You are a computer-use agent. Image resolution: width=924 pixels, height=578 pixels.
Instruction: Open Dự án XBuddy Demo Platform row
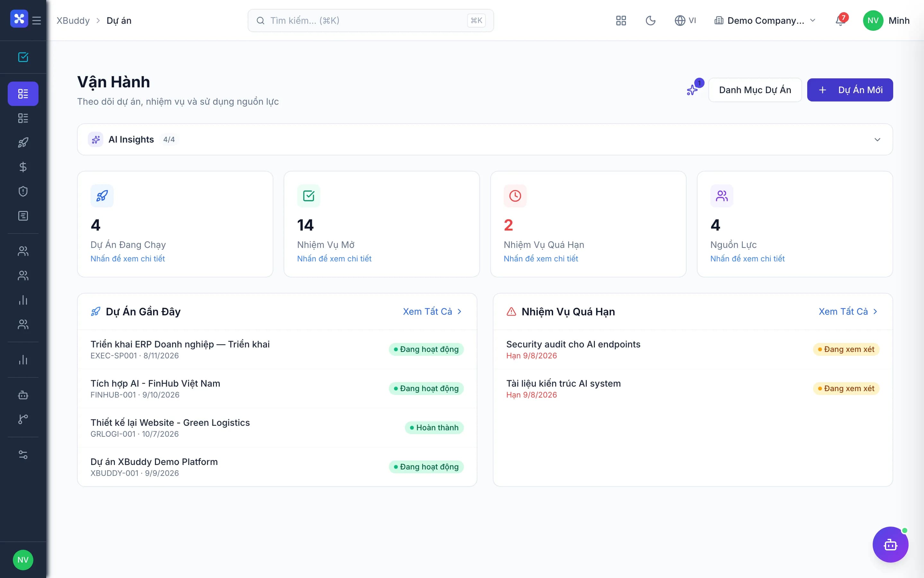click(277, 467)
